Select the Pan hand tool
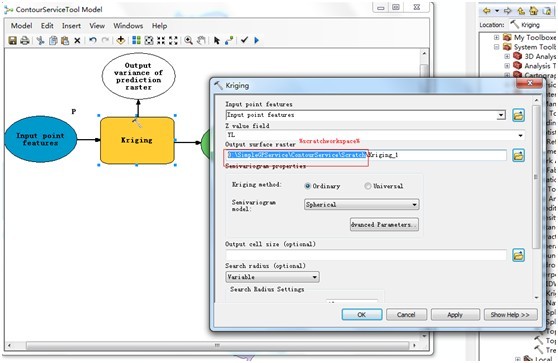 [x=201, y=40]
